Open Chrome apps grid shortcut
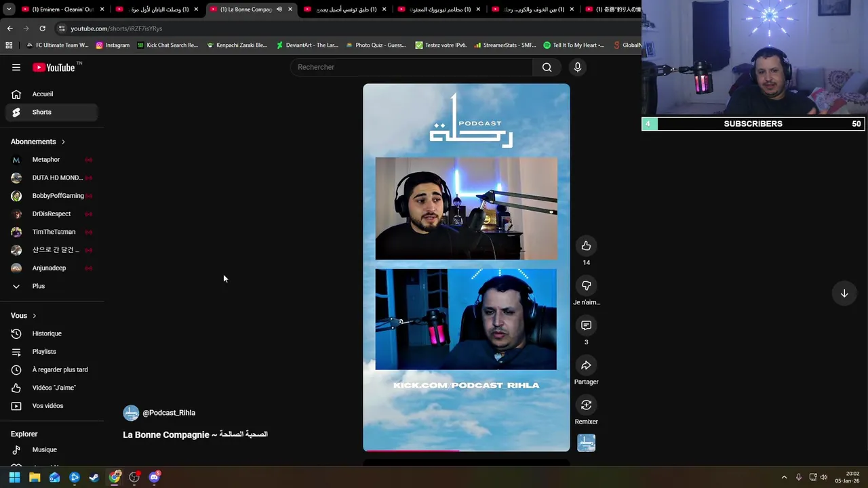 [9, 45]
